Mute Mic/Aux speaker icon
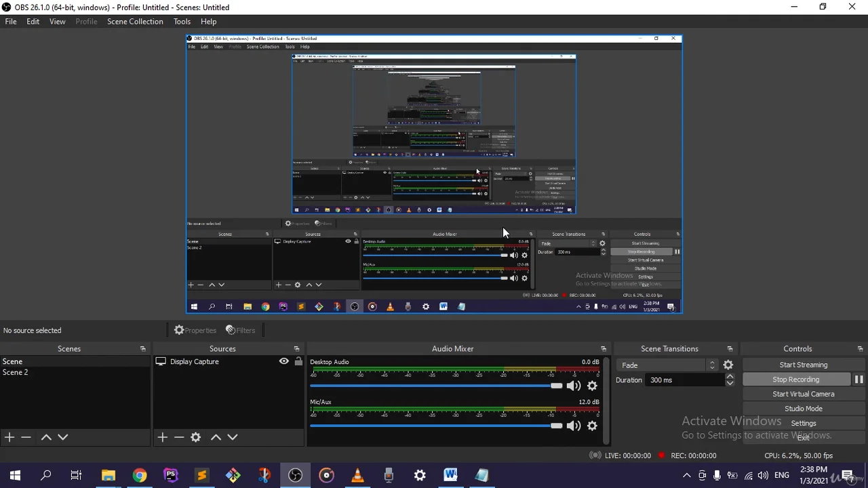Image resolution: width=868 pixels, height=488 pixels. pos(574,426)
